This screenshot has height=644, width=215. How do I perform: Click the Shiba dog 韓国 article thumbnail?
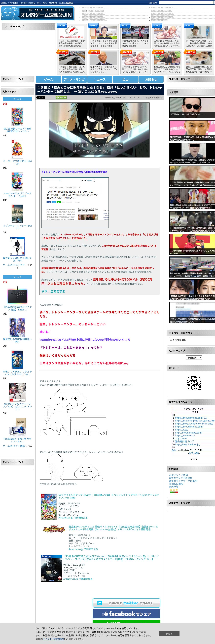point(199,58)
